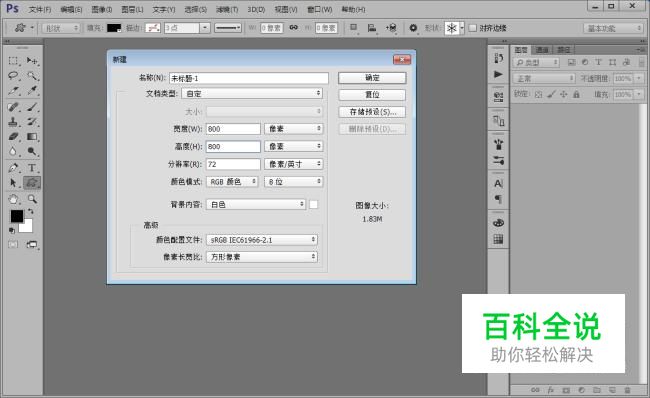Toggle the shape layer filter
This screenshot has height=398, width=650.
(x=612, y=62)
